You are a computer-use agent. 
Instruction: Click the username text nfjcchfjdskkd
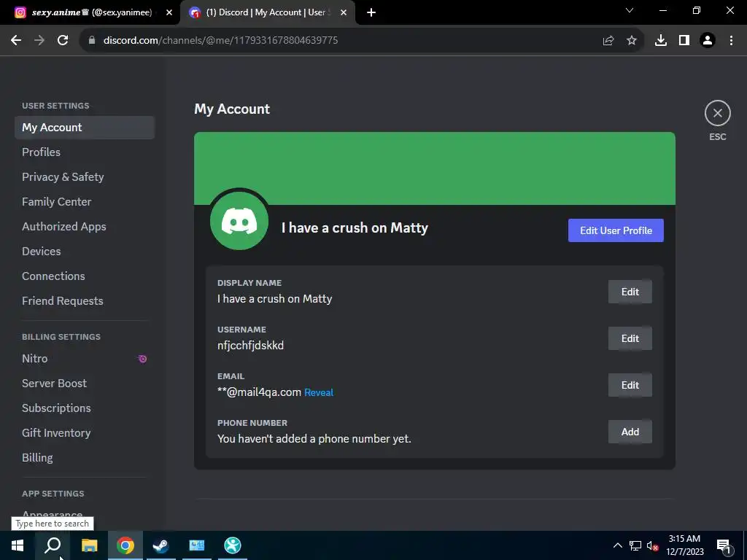251,346
